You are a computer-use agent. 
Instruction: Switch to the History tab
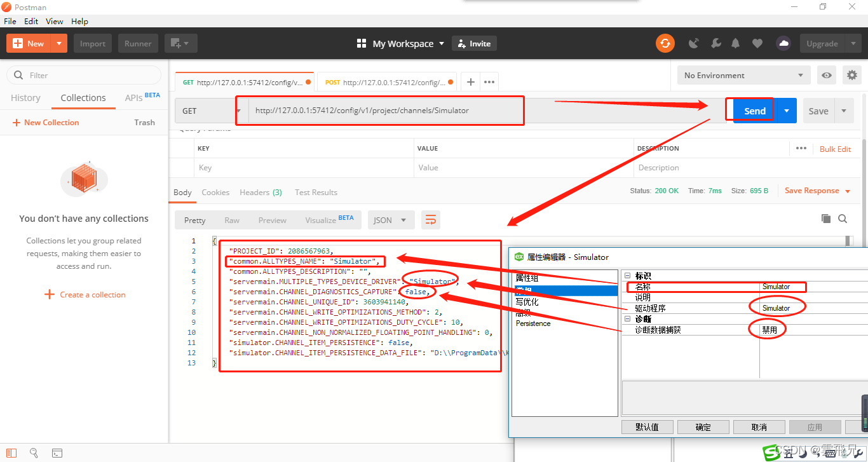pyautogui.click(x=25, y=98)
